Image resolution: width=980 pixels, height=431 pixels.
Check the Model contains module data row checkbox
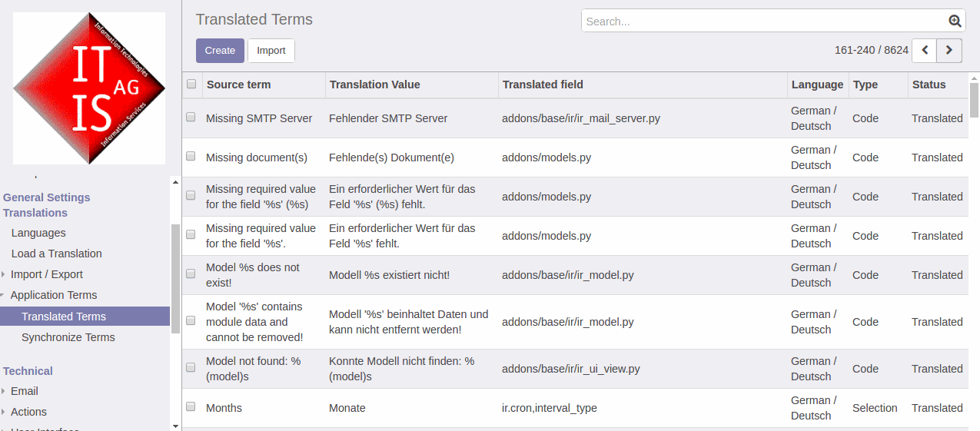click(191, 321)
